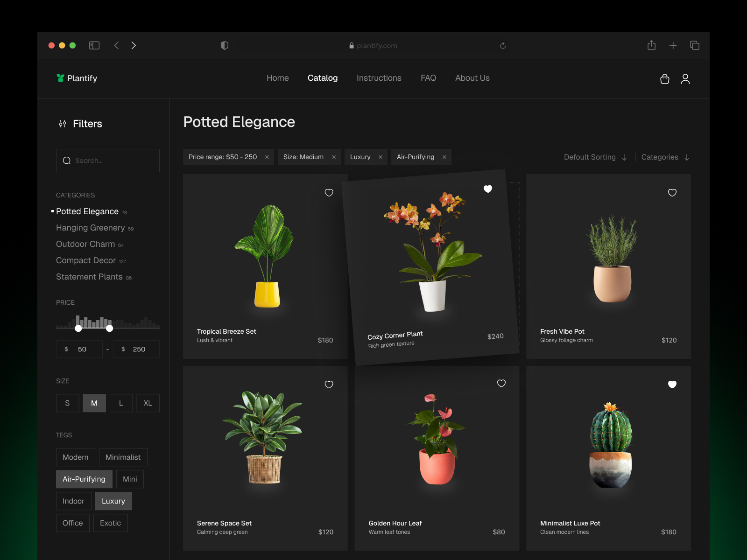Screen dimensions: 747x560
Task: Remove the Size: Medium filter chip
Action: click(334, 157)
